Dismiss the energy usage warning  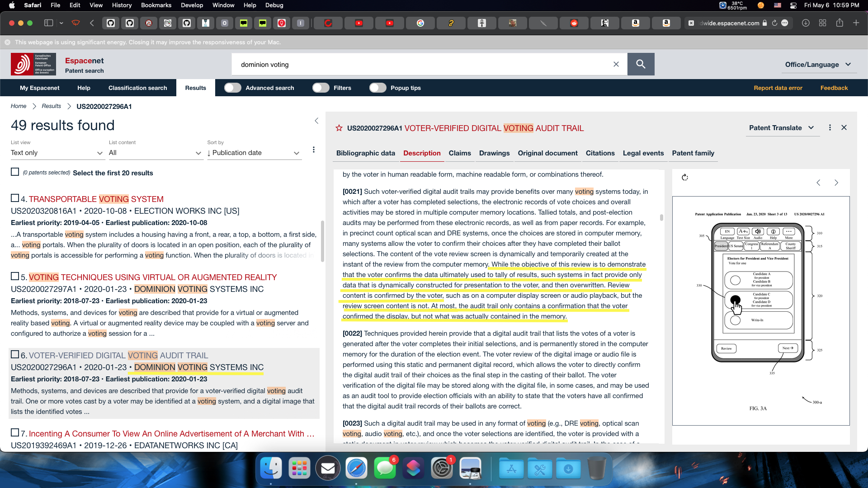point(8,42)
